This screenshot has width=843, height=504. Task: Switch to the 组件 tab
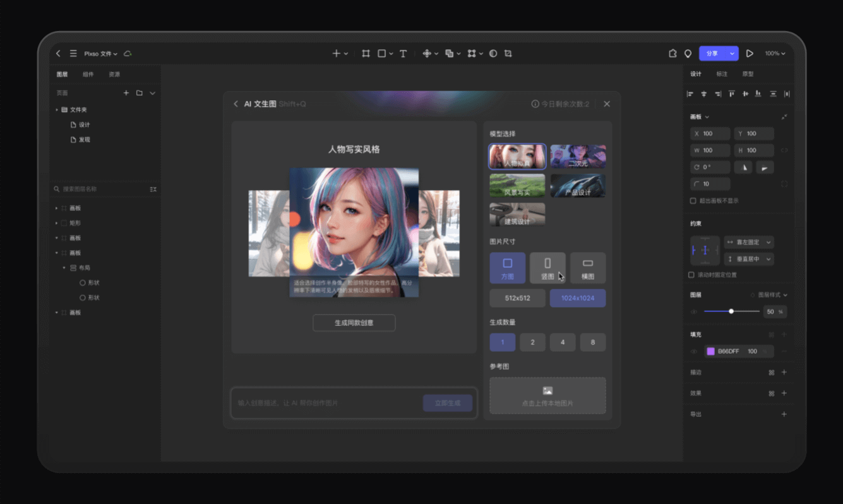tap(88, 75)
